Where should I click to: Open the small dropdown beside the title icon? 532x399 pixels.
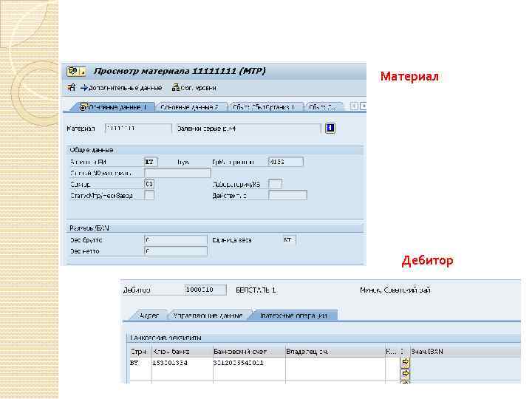pyautogui.click(x=83, y=72)
